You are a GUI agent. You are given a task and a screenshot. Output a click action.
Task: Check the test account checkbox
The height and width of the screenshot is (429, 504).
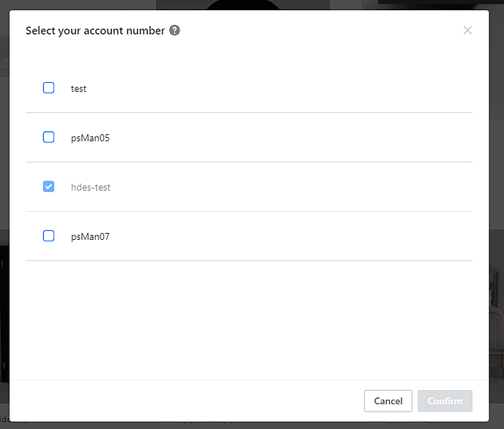pyautogui.click(x=48, y=88)
